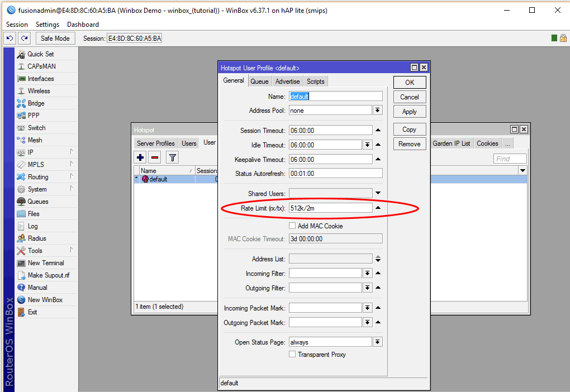
Task: Open New WinBox session
Action: (46, 300)
